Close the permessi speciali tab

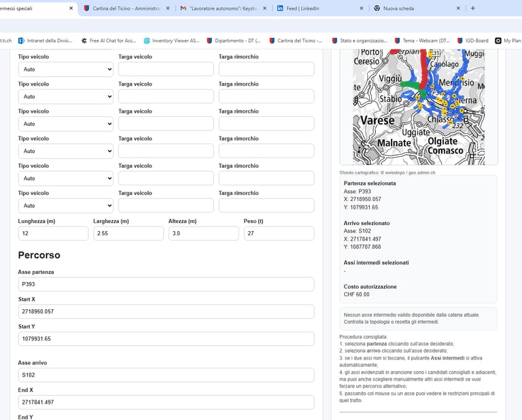71,8
